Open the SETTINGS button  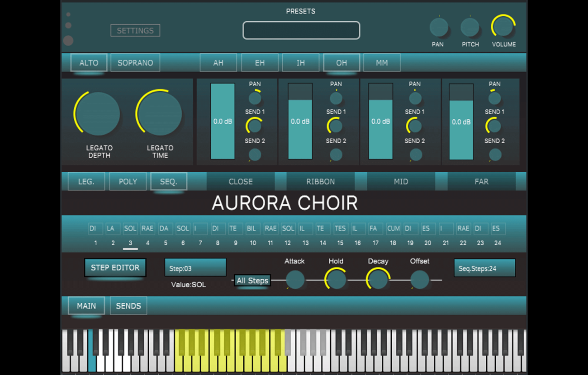pyautogui.click(x=135, y=31)
